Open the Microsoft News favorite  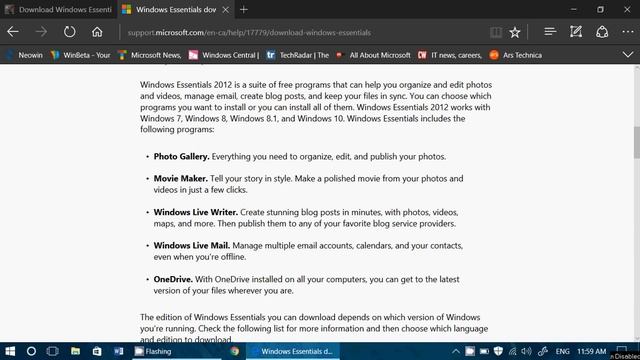pos(150,55)
